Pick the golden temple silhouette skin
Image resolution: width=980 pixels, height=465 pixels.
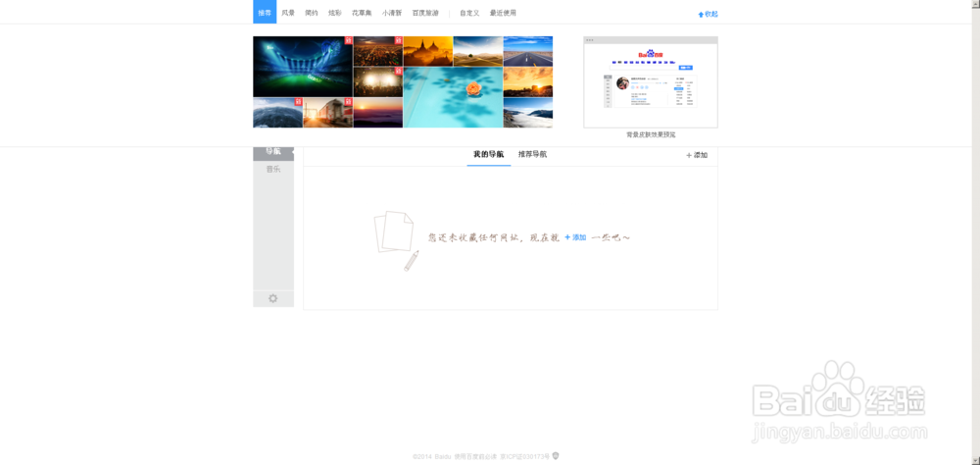(428, 51)
